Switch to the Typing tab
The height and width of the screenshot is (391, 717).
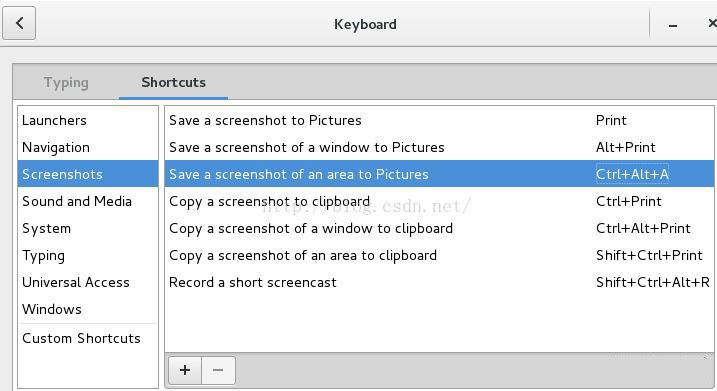pos(66,82)
